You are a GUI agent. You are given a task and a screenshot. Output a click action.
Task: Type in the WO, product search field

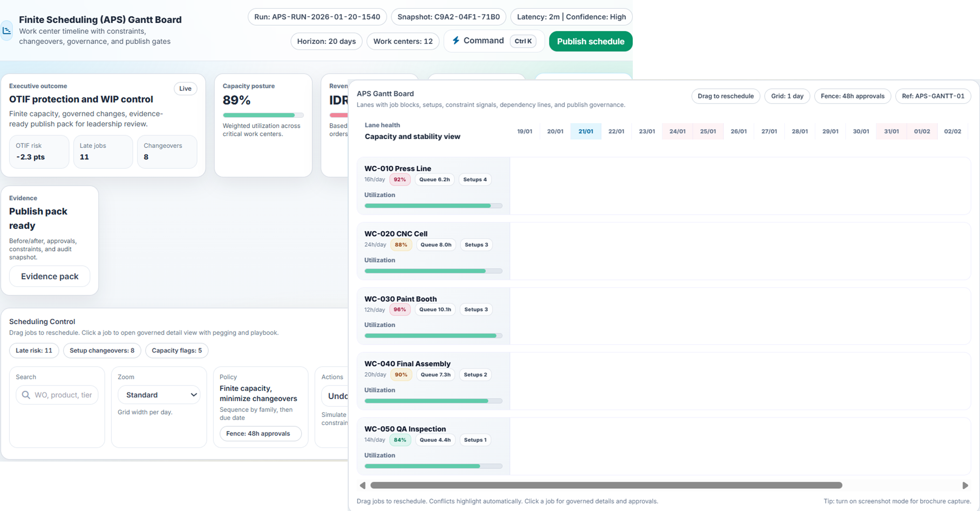point(63,395)
